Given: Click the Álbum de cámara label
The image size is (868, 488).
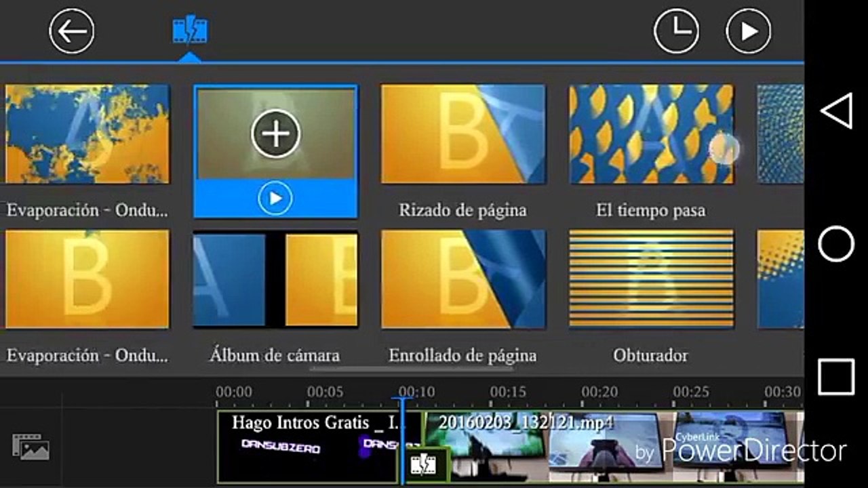Looking at the screenshot, I should click(x=275, y=355).
